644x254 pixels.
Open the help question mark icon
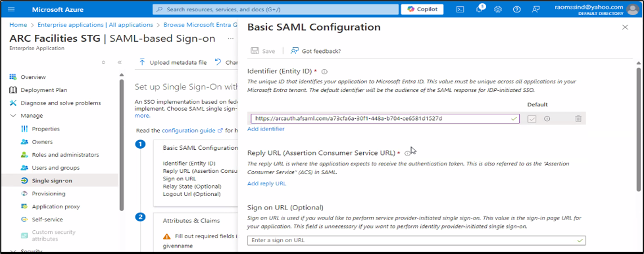(x=517, y=9)
